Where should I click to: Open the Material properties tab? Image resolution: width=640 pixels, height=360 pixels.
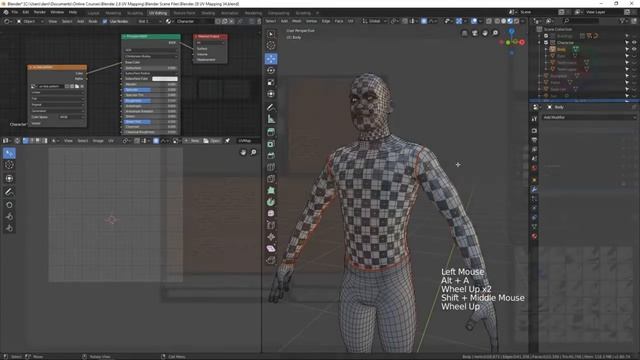[534, 236]
